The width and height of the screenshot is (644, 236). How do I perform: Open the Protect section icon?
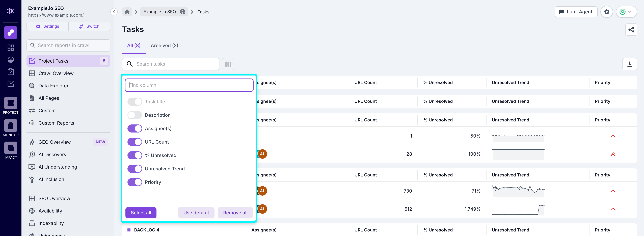point(11,103)
